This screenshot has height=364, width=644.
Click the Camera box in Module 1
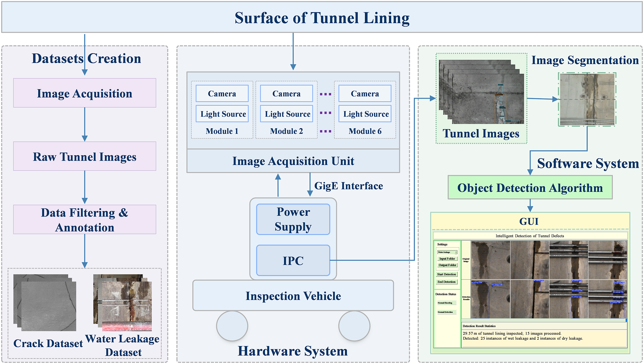coord(222,94)
